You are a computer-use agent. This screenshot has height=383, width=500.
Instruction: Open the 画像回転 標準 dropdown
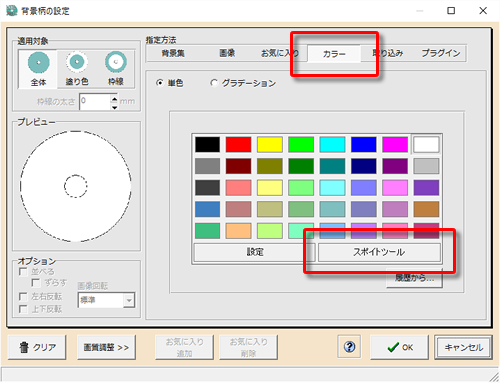click(x=106, y=300)
